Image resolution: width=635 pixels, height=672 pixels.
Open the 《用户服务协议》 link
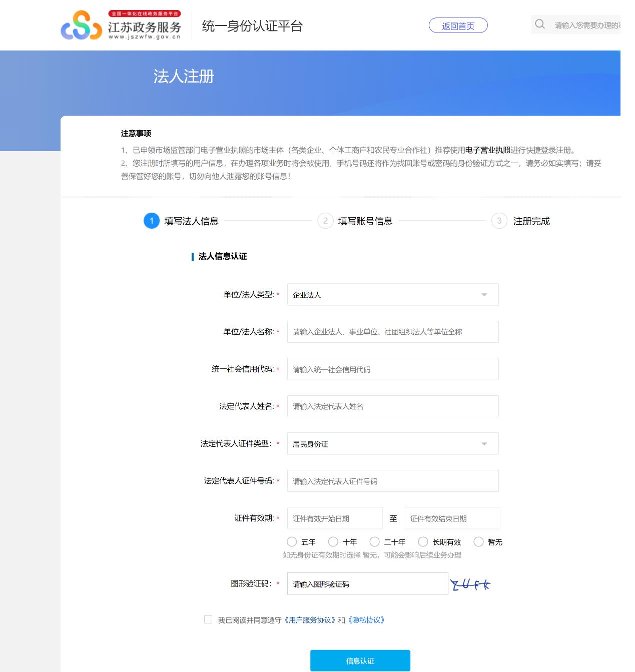pyautogui.click(x=309, y=620)
